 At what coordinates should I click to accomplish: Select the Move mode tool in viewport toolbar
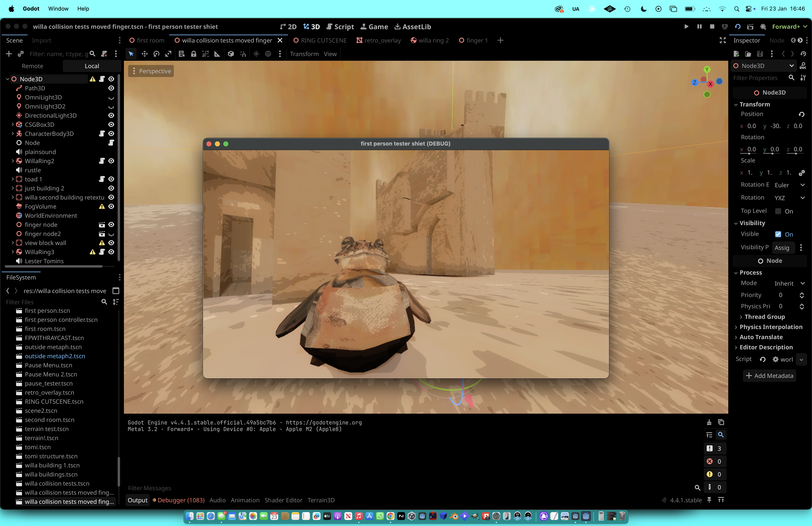coord(144,54)
